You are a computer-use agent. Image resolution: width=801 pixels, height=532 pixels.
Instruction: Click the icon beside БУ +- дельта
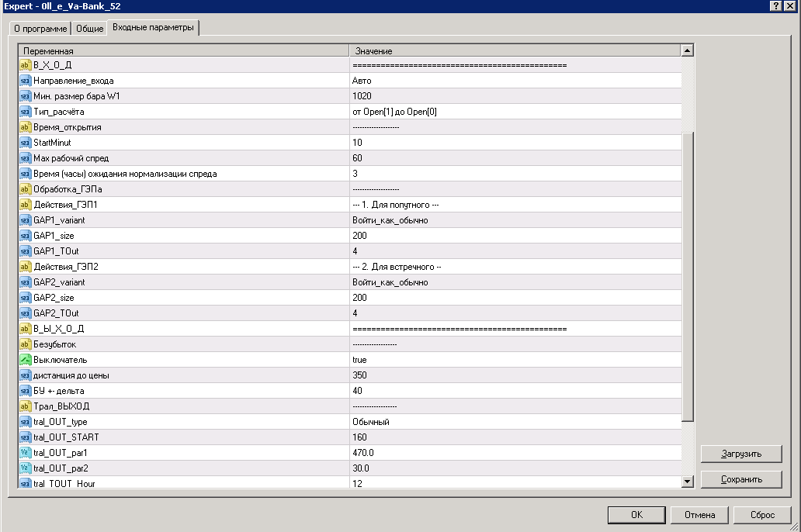tap(25, 391)
